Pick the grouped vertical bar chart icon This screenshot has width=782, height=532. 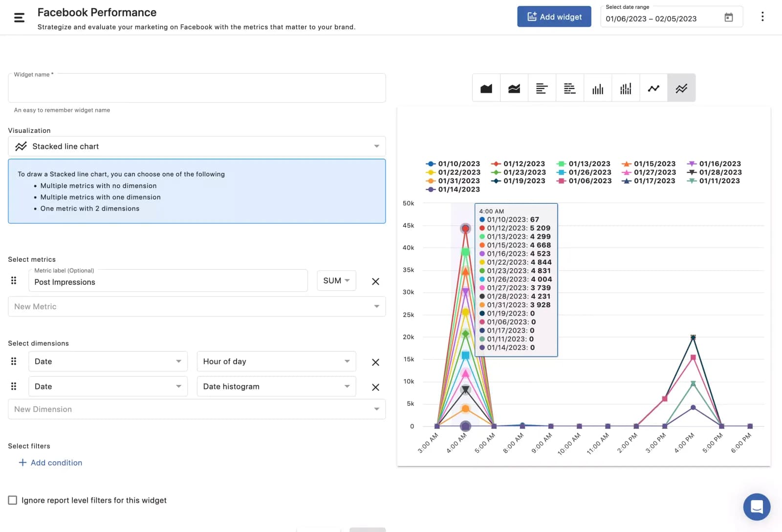[x=626, y=88]
